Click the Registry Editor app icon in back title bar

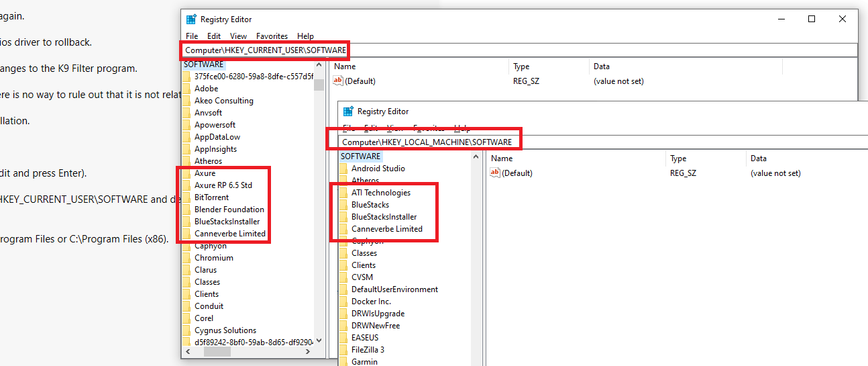click(x=191, y=19)
